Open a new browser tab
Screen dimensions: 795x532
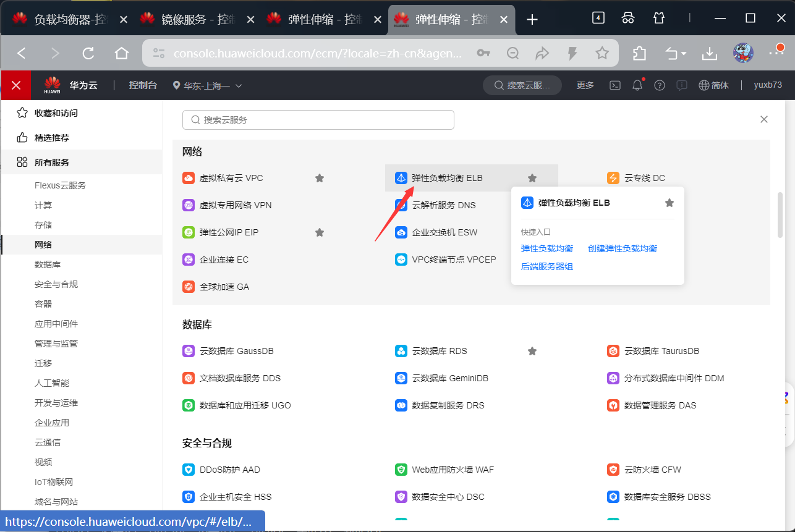tap(532, 20)
